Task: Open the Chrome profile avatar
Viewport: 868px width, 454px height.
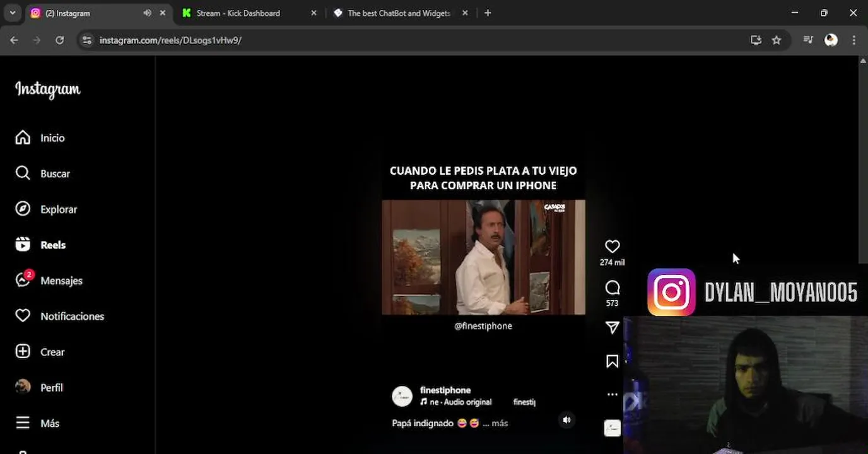Action: [x=831, y=40]
